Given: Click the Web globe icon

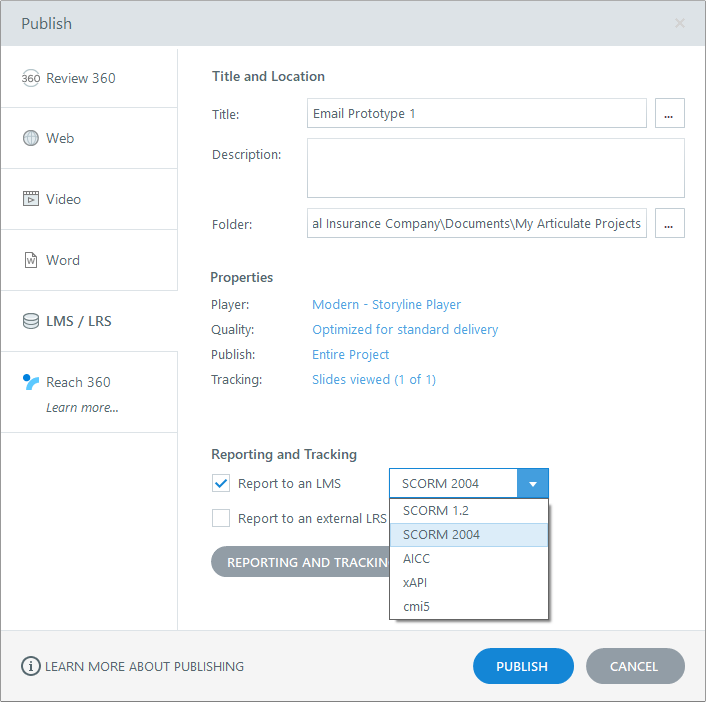Looking at the screenshot, I should (31, 138).
